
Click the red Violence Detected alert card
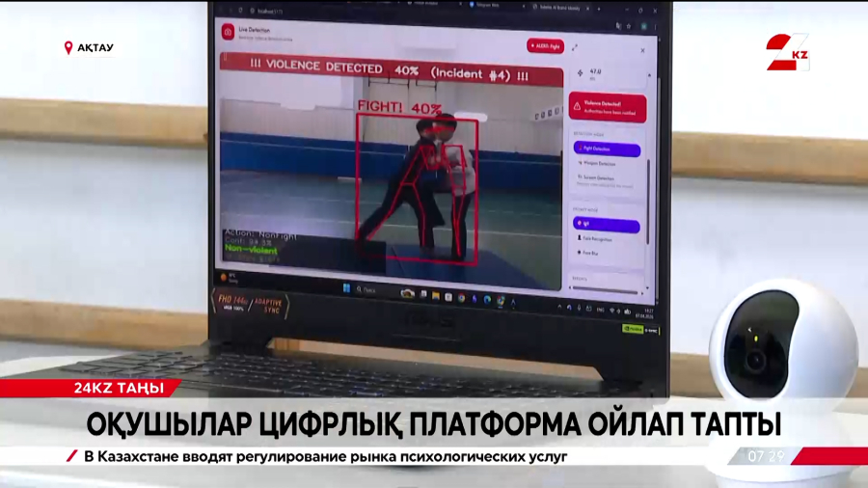point(608,107)
